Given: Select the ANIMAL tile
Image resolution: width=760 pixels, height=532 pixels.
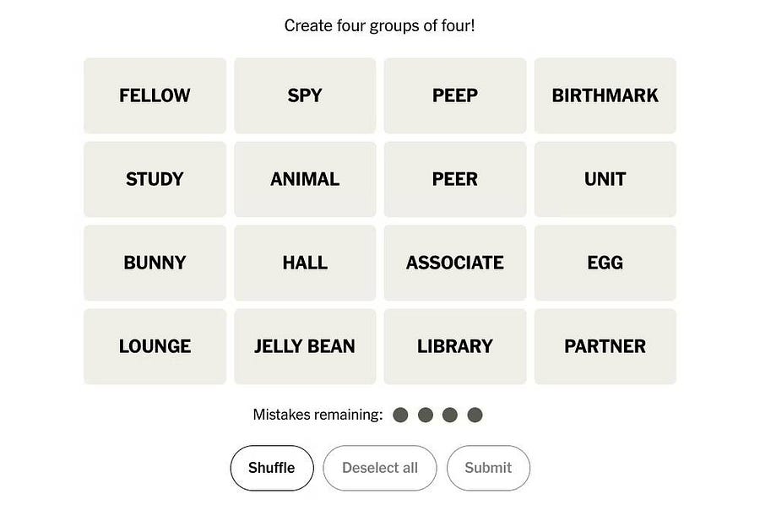Looking at the screenshot, I should [x=305, y=179].
